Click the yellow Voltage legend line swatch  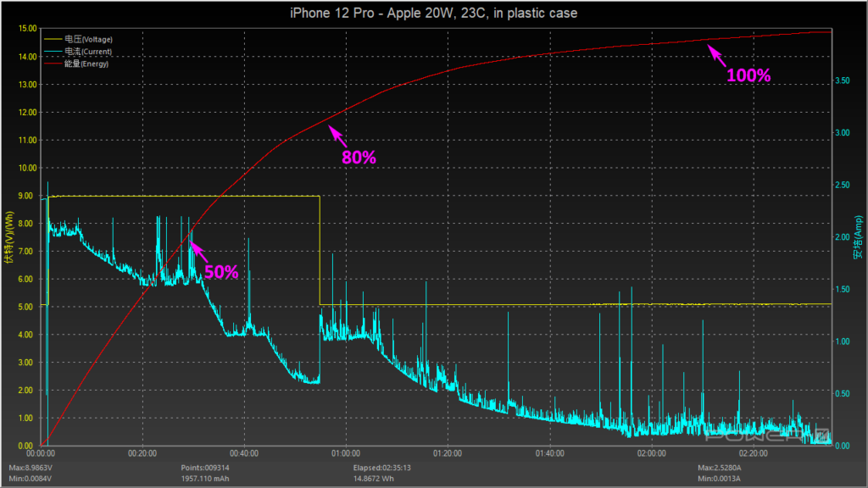coord(53,39)
